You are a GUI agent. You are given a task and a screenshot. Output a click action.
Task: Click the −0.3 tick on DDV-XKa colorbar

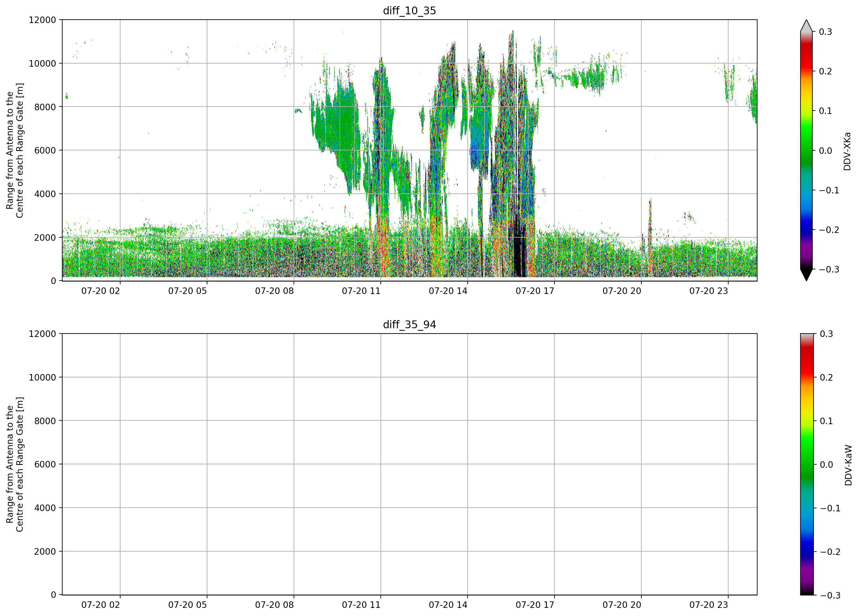(x=829, y=269)
